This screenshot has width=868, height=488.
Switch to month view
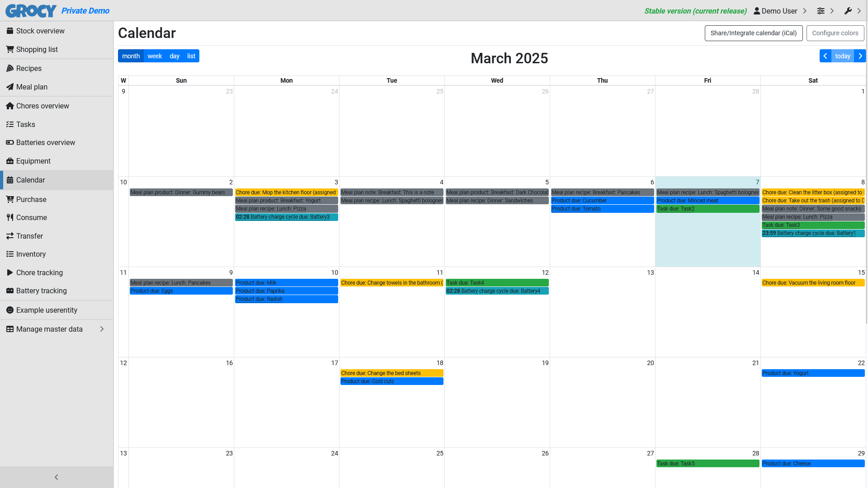pos(131,56)
